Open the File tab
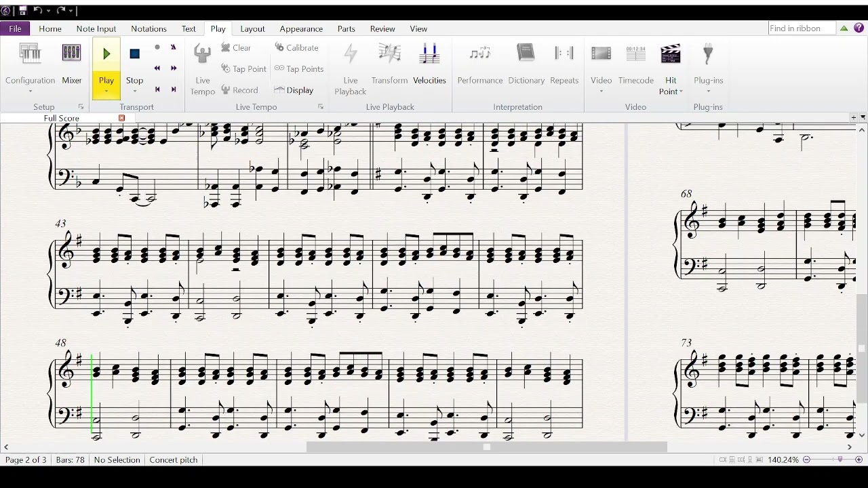Image resolution: width=868 pixels, height=488 pixels. click(x=15, y=28)
